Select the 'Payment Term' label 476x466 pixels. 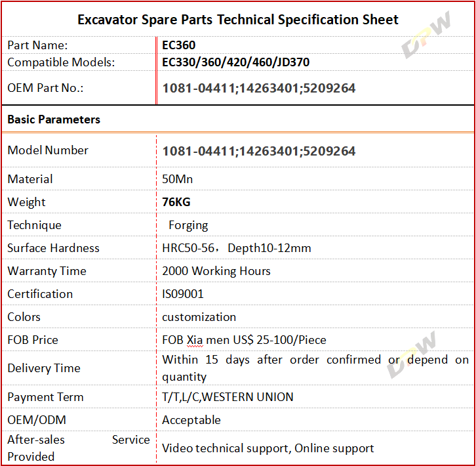click(x=45, y=398)
